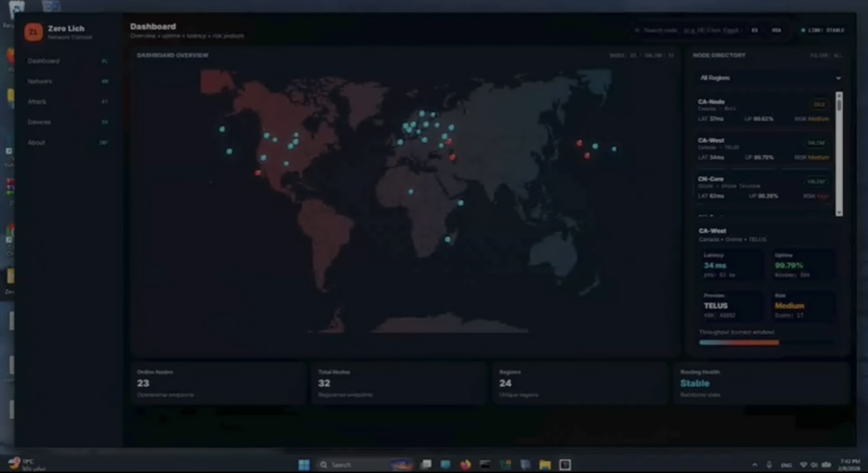This screenshot has height=473, width=868.
Task: Open Firefox from the taskbar
Action: click(465, 465)
